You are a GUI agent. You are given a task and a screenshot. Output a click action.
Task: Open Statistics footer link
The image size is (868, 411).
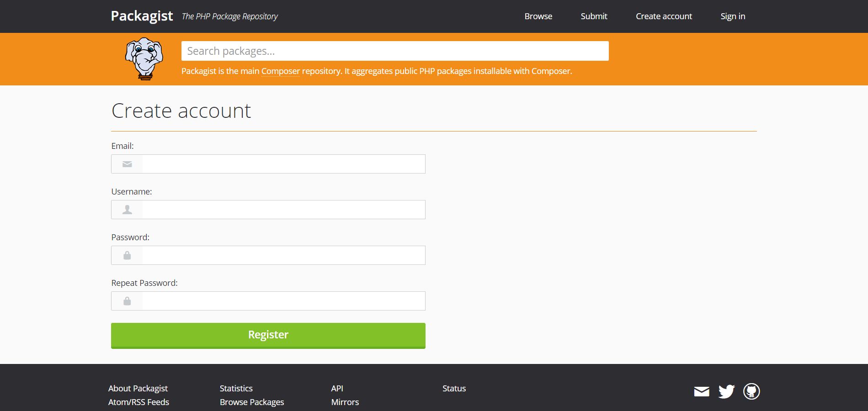point(236,388)
